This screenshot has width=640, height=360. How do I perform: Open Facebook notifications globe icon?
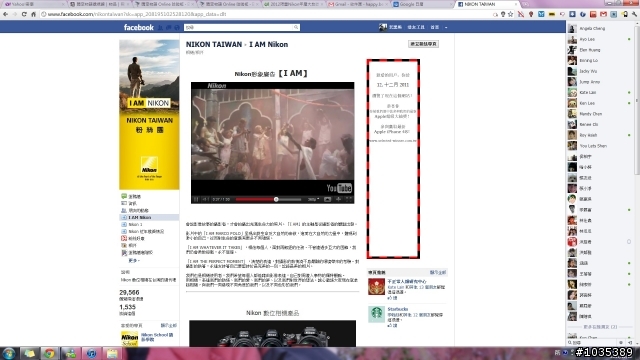177,28
